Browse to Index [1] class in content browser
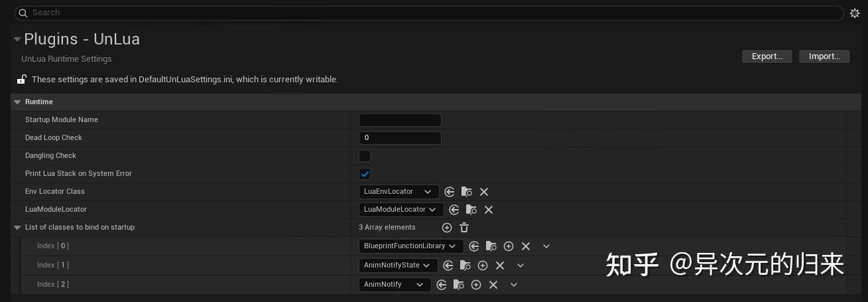 (x=465, y=265)
